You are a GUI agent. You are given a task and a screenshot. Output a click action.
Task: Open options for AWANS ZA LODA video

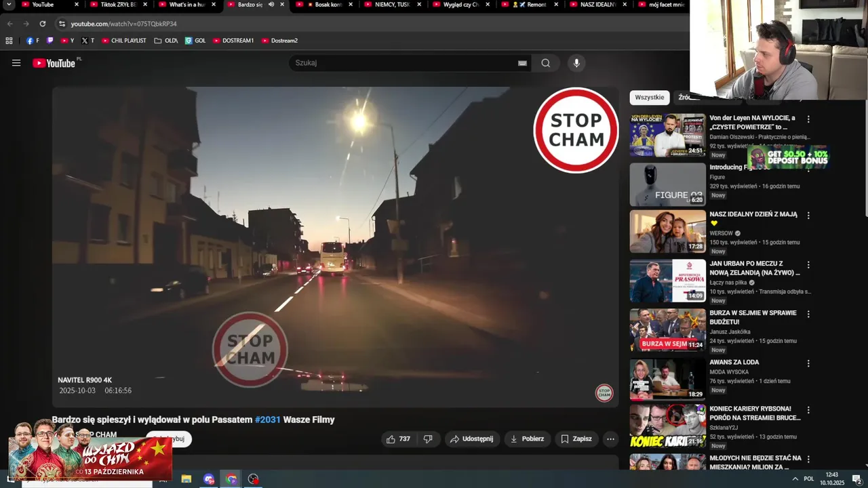[x=808, y=364]
